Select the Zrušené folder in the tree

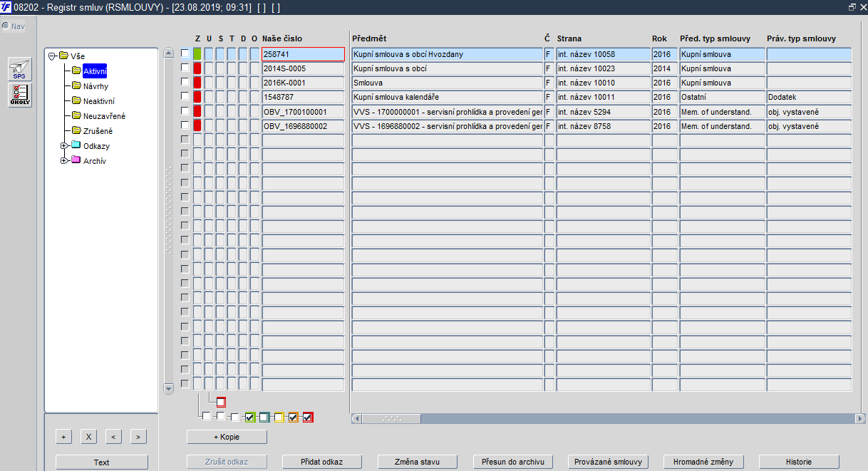98,131
